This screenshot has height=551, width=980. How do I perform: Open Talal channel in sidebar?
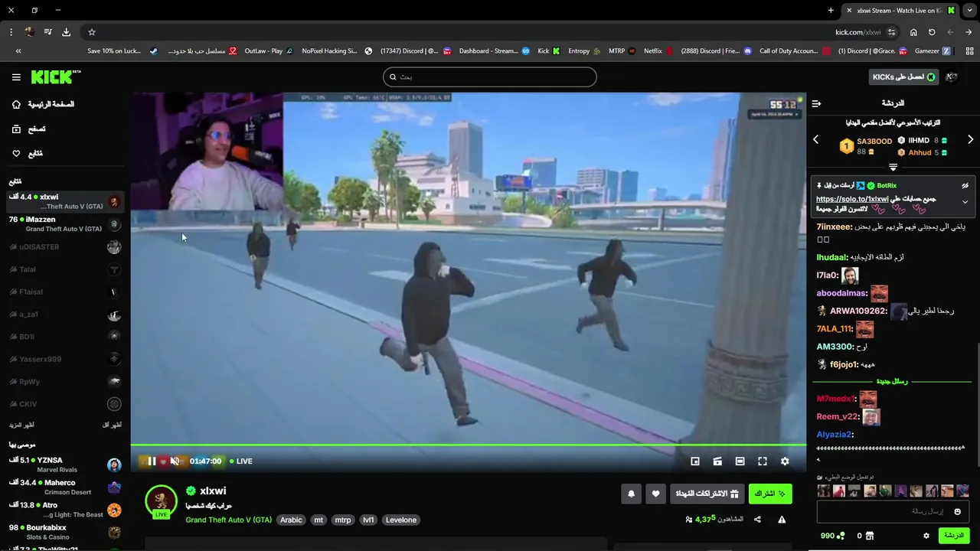65,269
